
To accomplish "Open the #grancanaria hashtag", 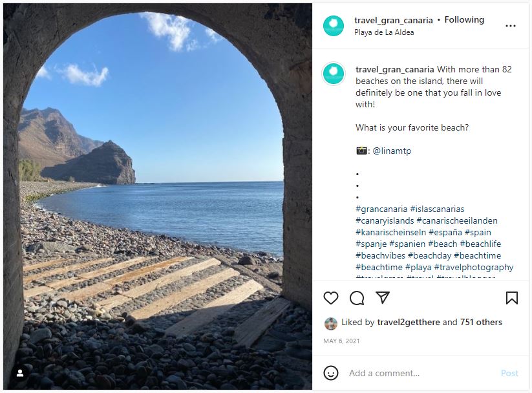I will coord(381,209).
